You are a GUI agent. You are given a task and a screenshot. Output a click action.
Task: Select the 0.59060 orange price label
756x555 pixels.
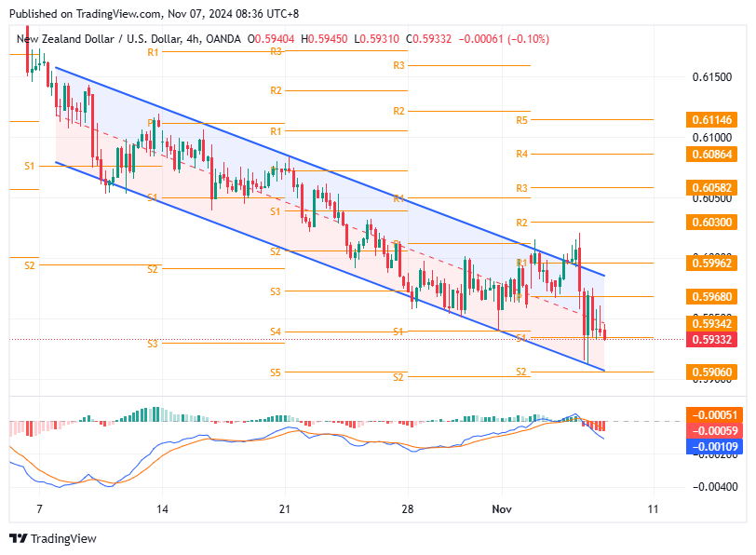(711, 372)
